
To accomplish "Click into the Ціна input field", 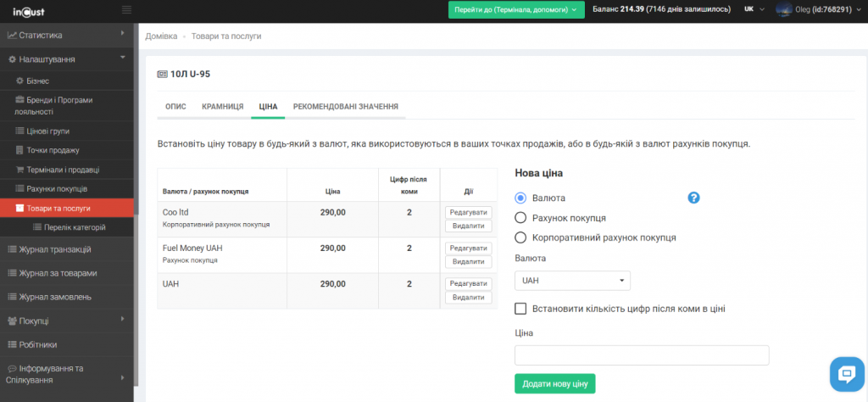I will (642, 355).
